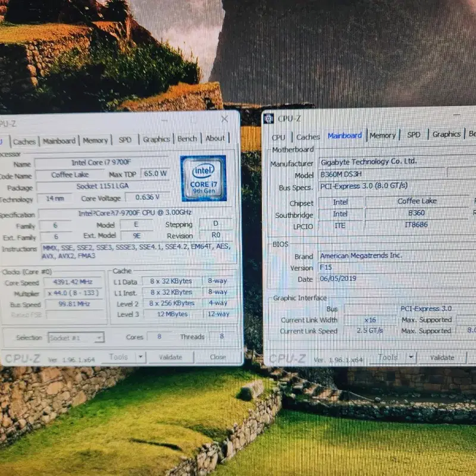The height and width of the screenshot is (476, 476).
Task: Click the Intel Core i7 9th Gen logo
Action: (203, 178)
